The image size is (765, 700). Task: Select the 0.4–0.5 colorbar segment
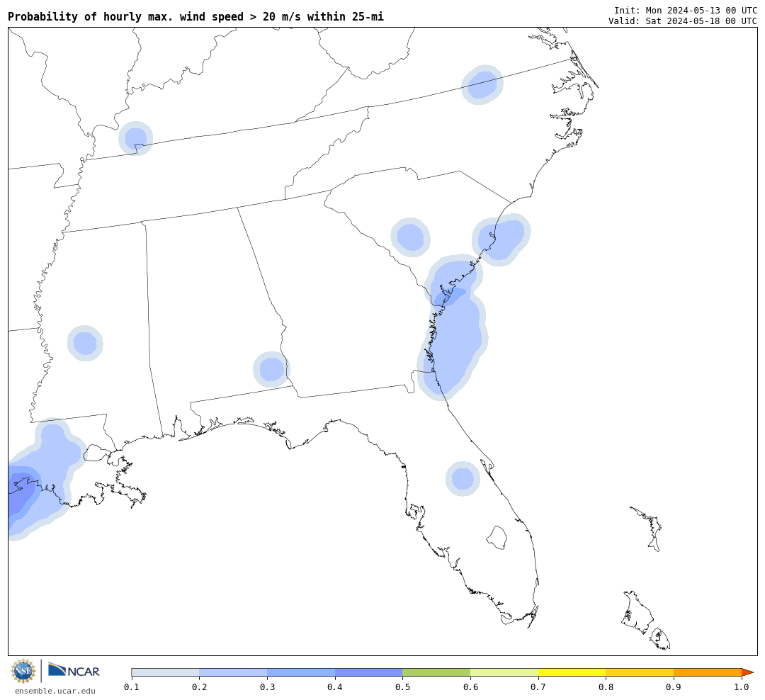(368, 672)
